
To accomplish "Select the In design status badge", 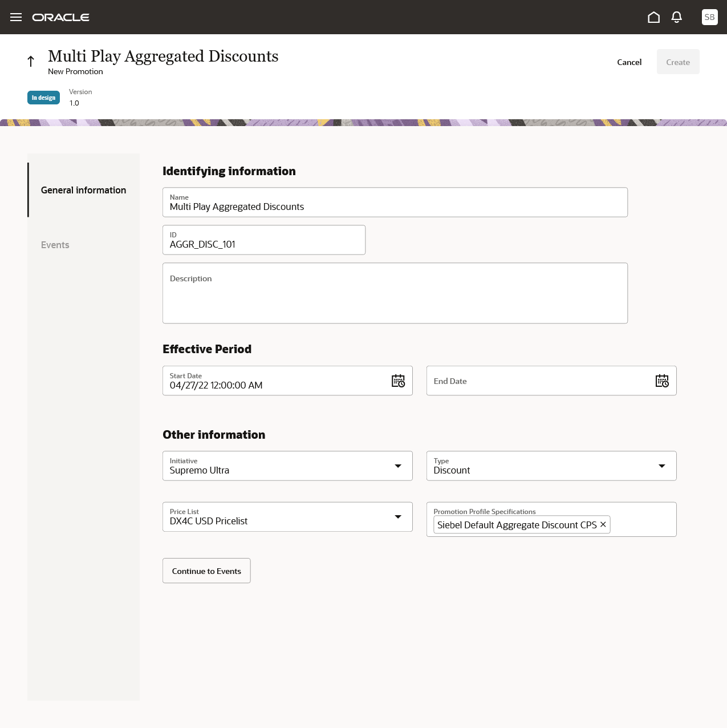I will click(x=43, y=98).
